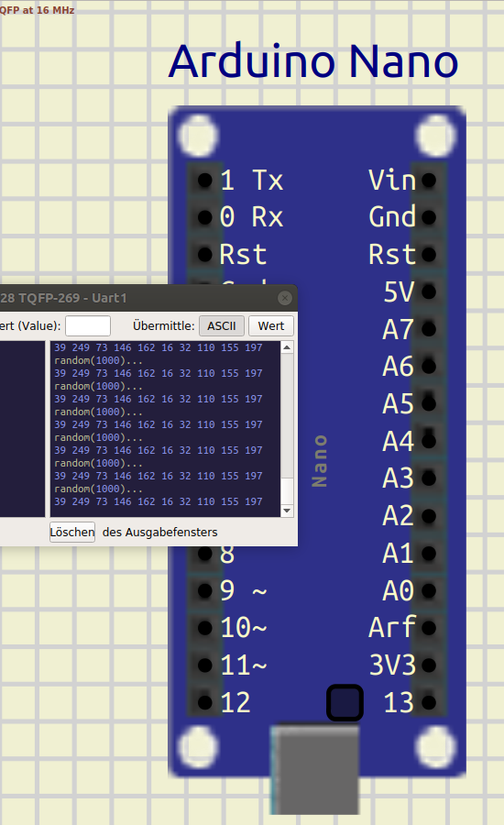Click the A7 pin hole
Image resolution: width=504 pixels, height=825 pixels.
(429, 329)
